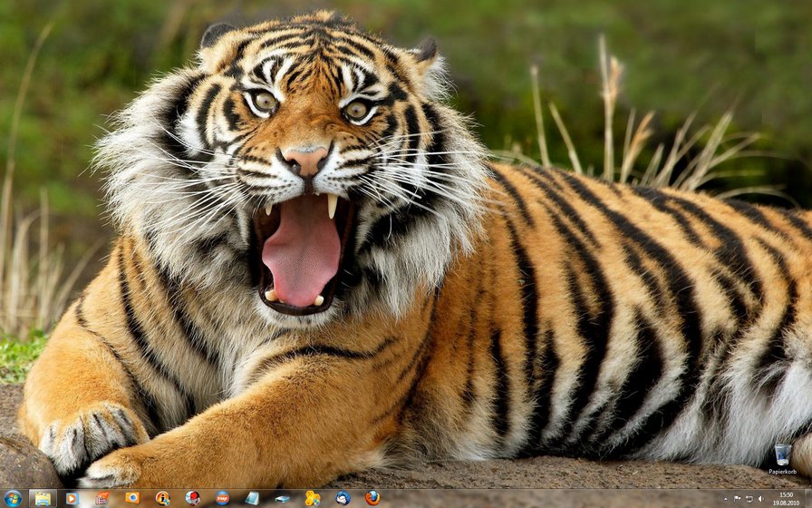Launch Windows Media Player from taskbar
The image size is (812, 508).
tap(72, 498)
